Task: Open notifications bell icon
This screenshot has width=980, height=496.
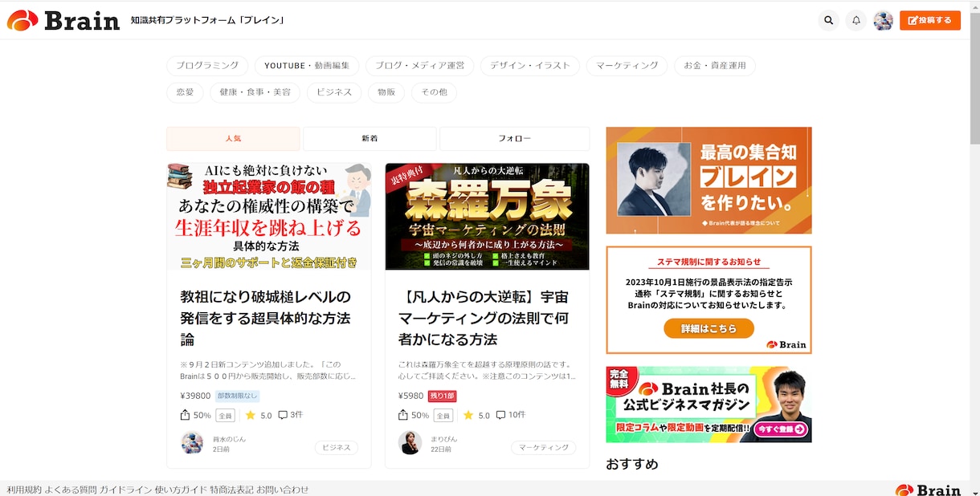Action: [856, 20]
